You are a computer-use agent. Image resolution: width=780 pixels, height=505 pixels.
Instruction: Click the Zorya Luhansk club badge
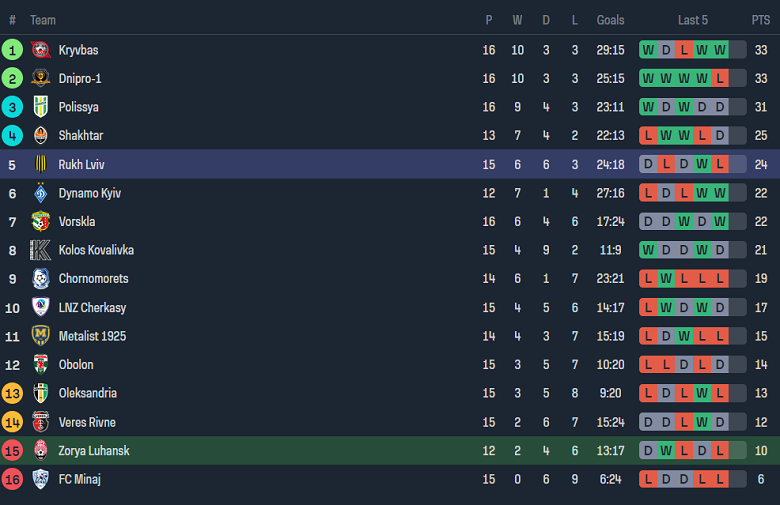[x=41, y=451]
